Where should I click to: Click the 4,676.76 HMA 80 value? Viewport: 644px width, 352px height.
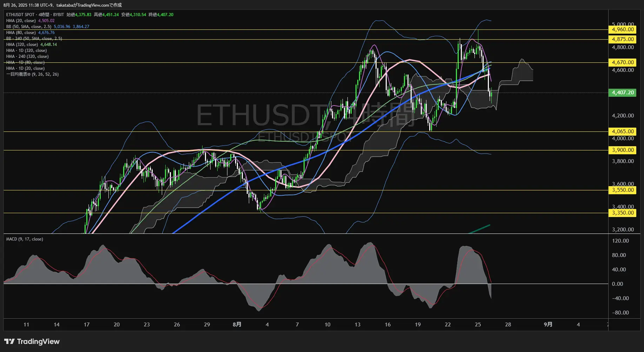coord(46,33)
